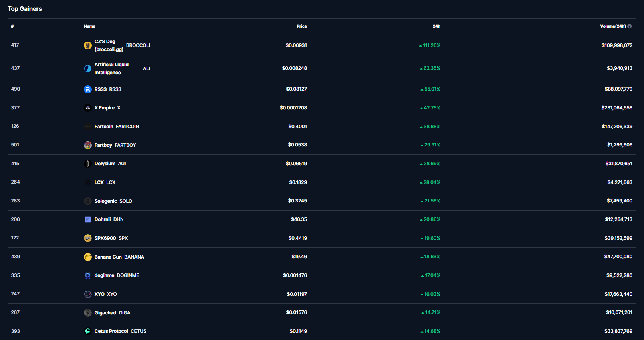Image resolution: width=644 pixels, height=340 pixels.
Task: Click the Dohrnii logo icon
Action: [88, 219]
